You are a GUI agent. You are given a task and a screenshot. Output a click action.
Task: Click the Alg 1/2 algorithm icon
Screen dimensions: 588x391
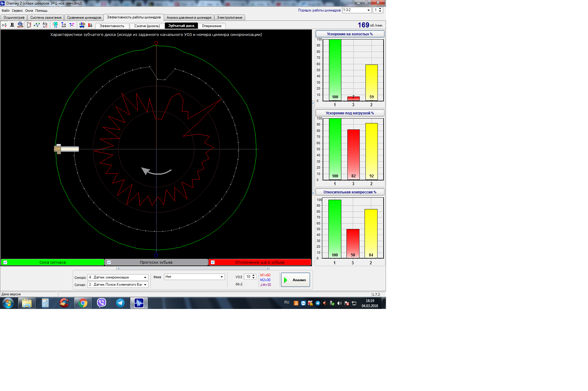click(x=45, y=25)
